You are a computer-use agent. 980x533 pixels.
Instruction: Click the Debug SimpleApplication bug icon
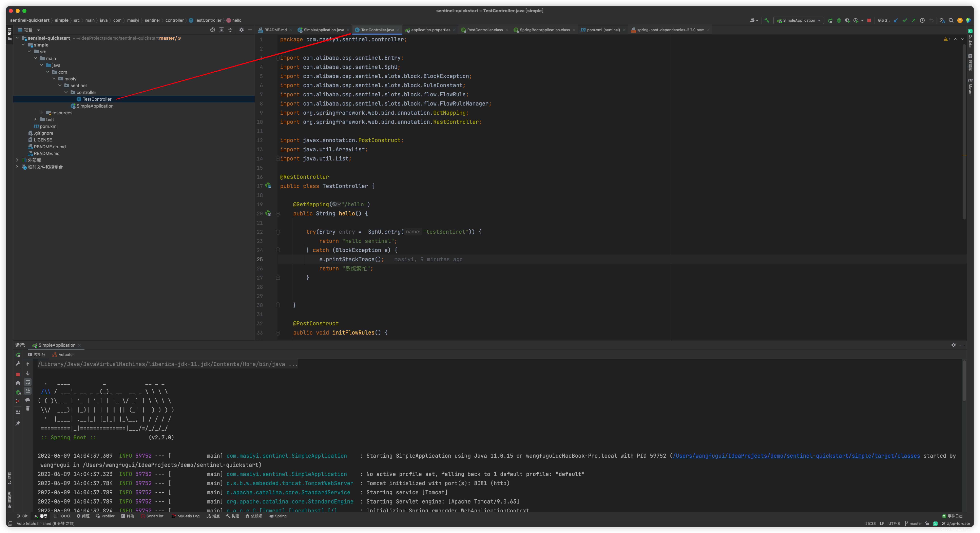[x=839, y=21]
